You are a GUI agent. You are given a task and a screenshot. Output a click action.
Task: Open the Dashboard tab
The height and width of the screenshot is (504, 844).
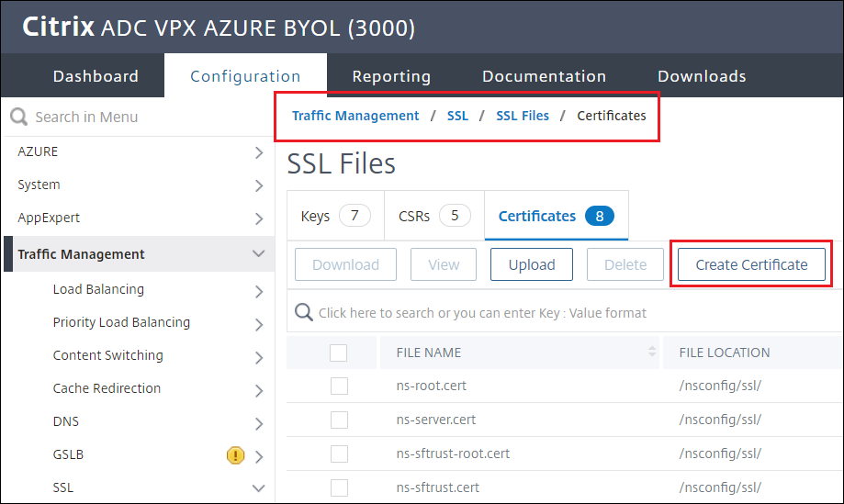pos(96,76)
